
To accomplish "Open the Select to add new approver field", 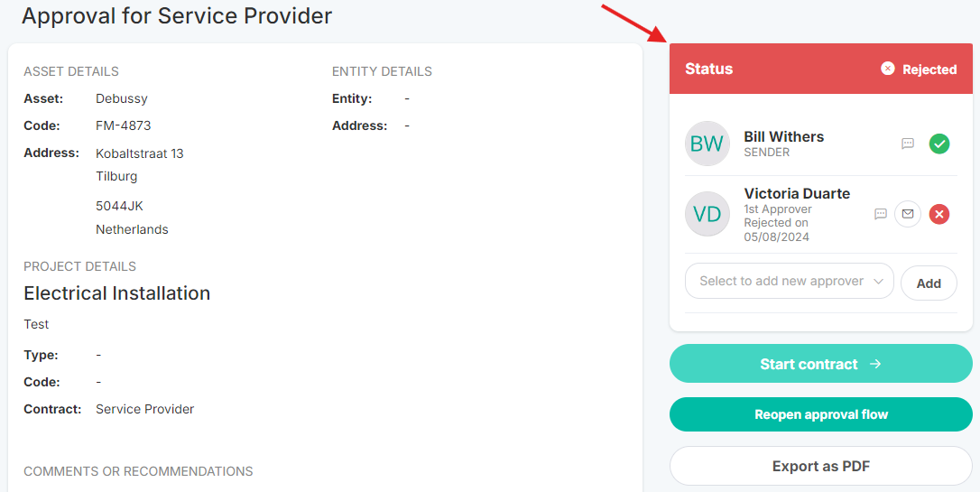I will coord(790,282).
